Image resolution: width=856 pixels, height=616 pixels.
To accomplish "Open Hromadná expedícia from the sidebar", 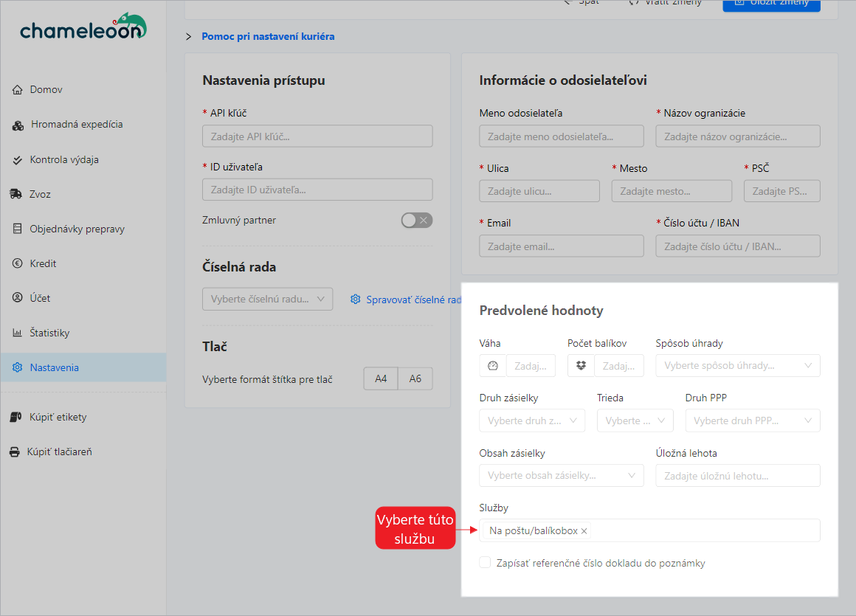I will point(77,125).
